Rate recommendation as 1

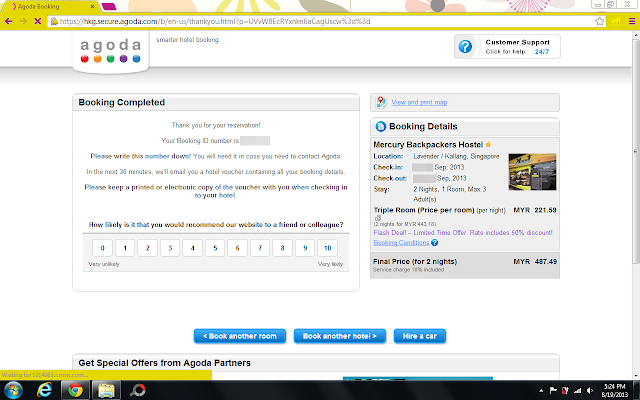coord(125,248)
